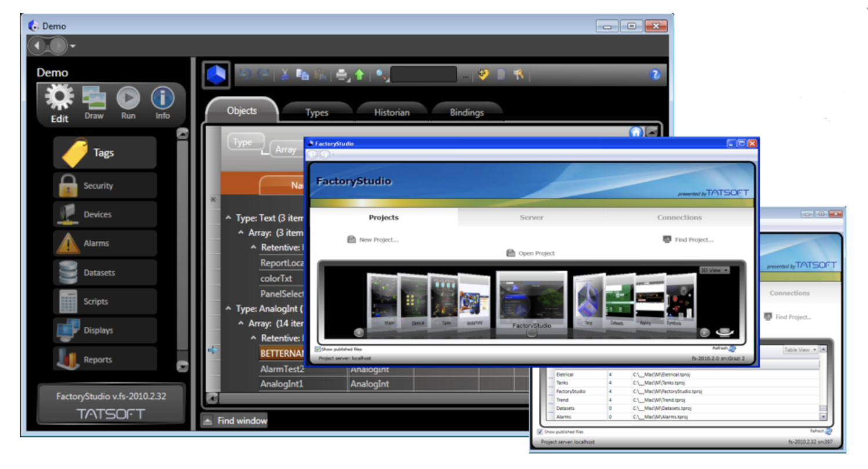Collapse the Type: AnalogInt group
This screenshot has width=868, height=469.
coord(228,308)
